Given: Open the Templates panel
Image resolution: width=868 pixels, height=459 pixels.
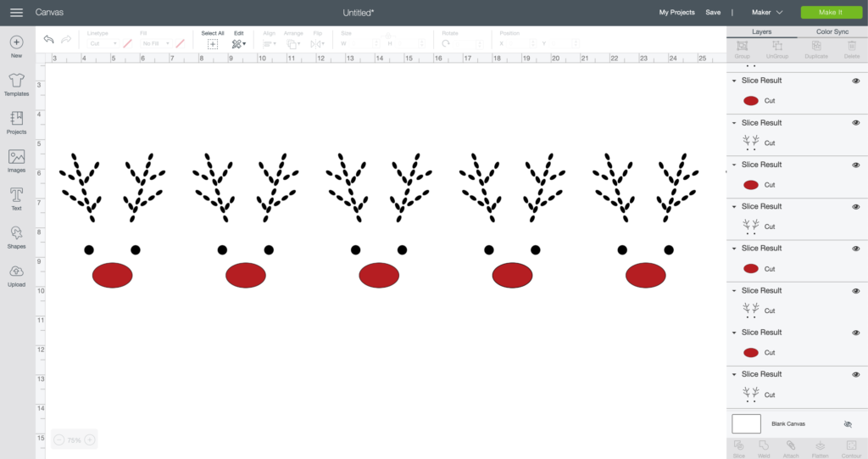Looking at the screenshot, I should [17, 85].
